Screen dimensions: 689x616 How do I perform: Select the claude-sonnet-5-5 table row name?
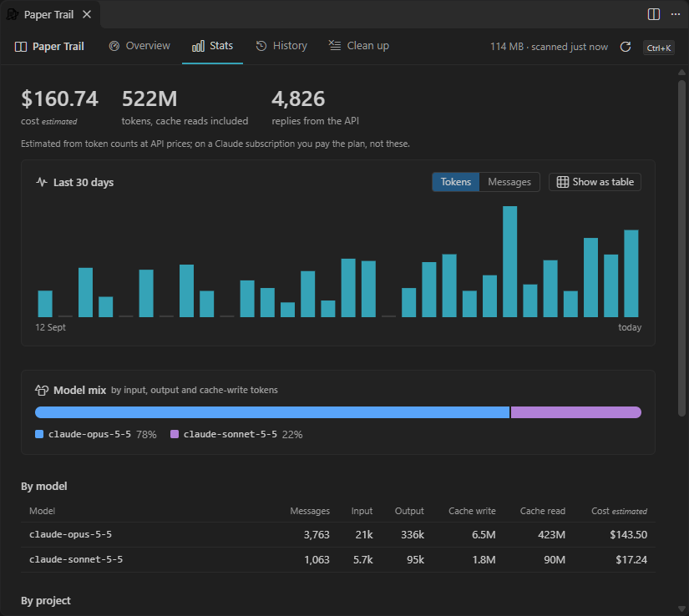coord(76,559)
